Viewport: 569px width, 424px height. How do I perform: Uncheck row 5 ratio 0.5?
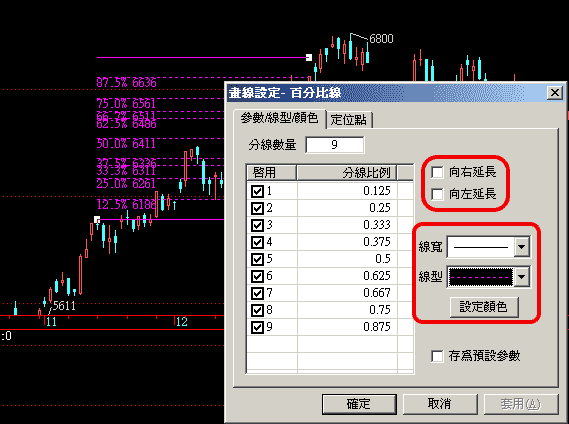pos(257,259)
